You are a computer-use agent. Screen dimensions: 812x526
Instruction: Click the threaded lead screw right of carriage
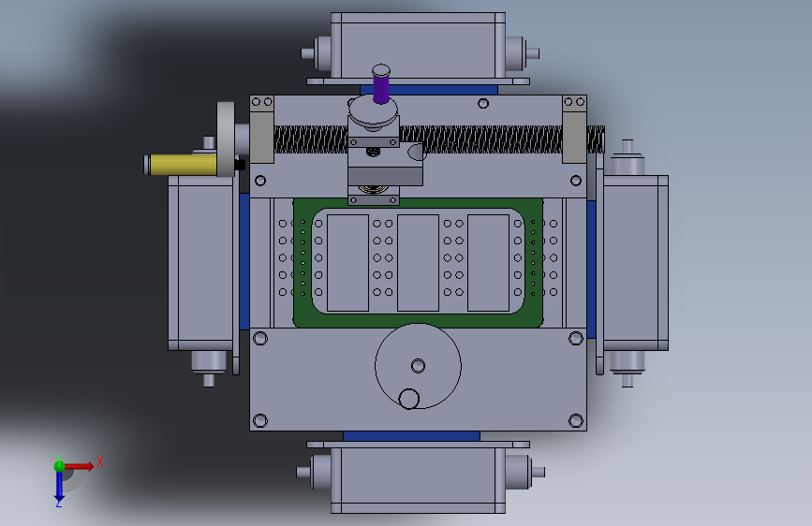(x=481, y=139)
